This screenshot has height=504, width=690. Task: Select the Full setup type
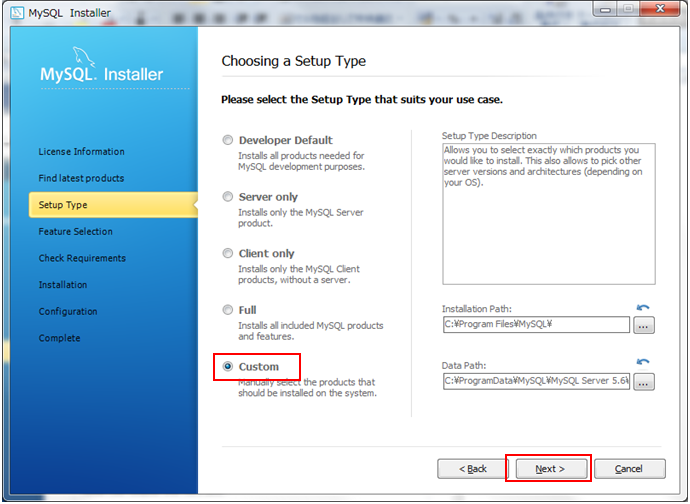228,310
